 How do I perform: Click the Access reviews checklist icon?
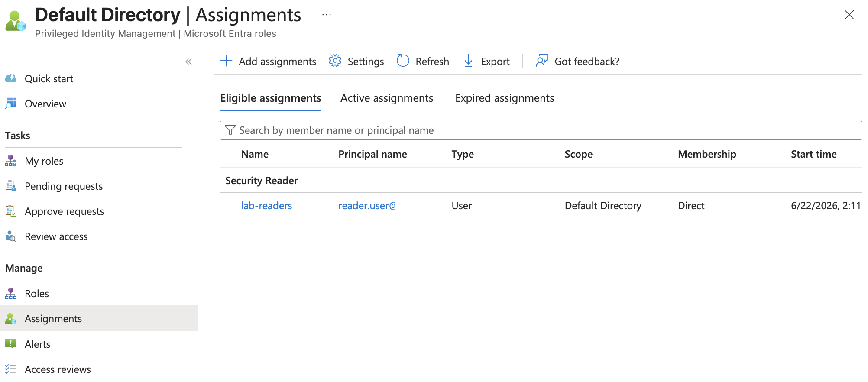[x=11, y=369]
